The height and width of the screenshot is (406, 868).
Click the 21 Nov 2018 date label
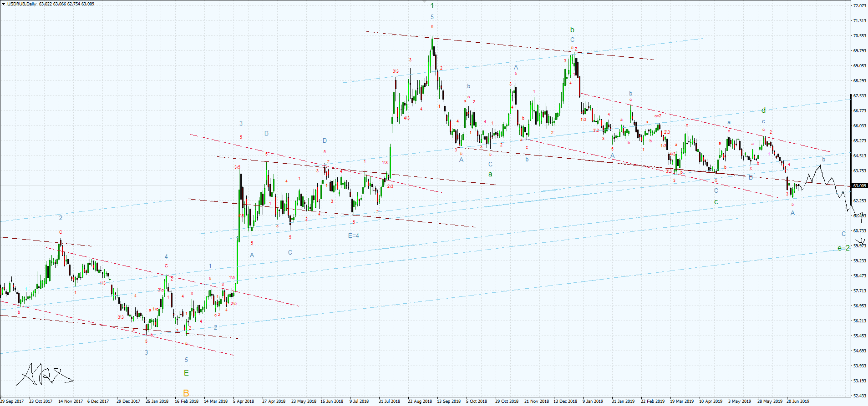click(537, 401)
